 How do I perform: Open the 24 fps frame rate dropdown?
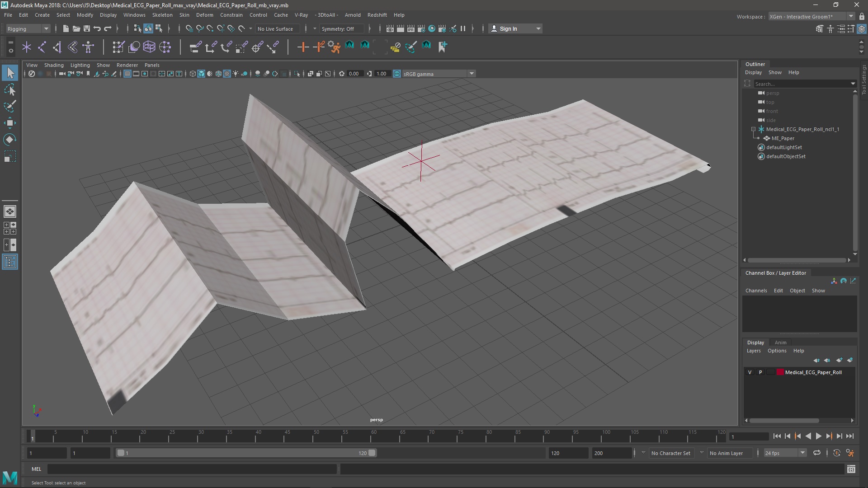[x=785, y=453]
